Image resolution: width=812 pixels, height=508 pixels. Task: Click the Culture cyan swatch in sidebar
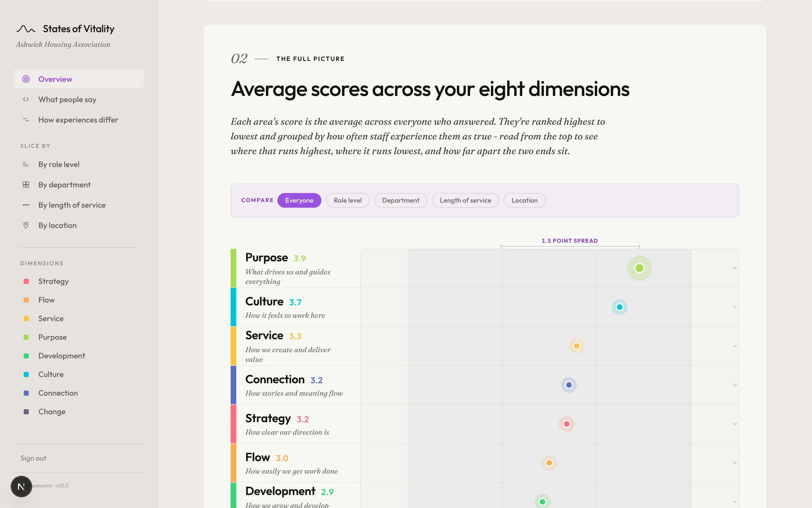(x=26, y=374)
